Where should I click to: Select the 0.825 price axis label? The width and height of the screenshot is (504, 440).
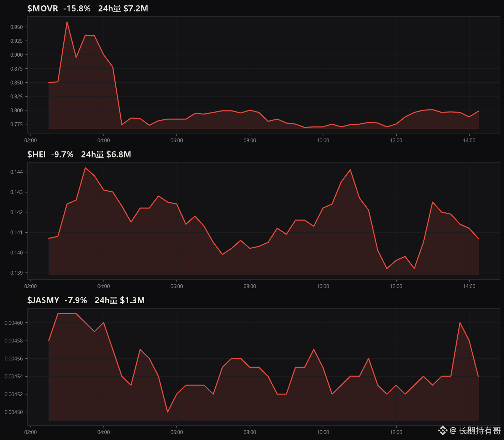[x=16, y=97]
